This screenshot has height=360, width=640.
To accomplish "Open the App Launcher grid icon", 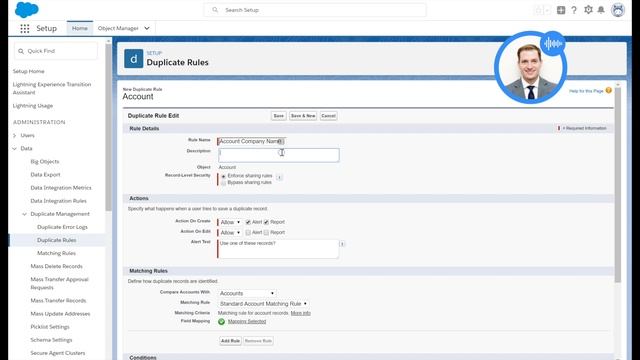I will [x=24, y=28].
